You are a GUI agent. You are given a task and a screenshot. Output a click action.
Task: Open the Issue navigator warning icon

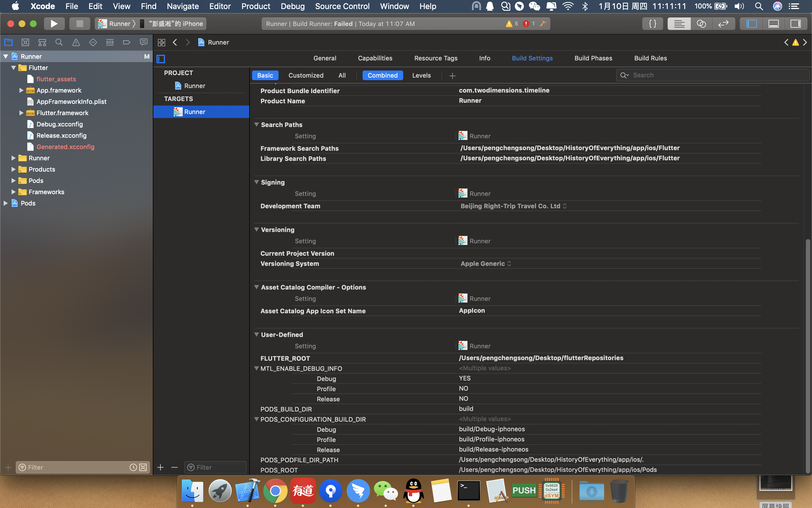coord(76,42)
